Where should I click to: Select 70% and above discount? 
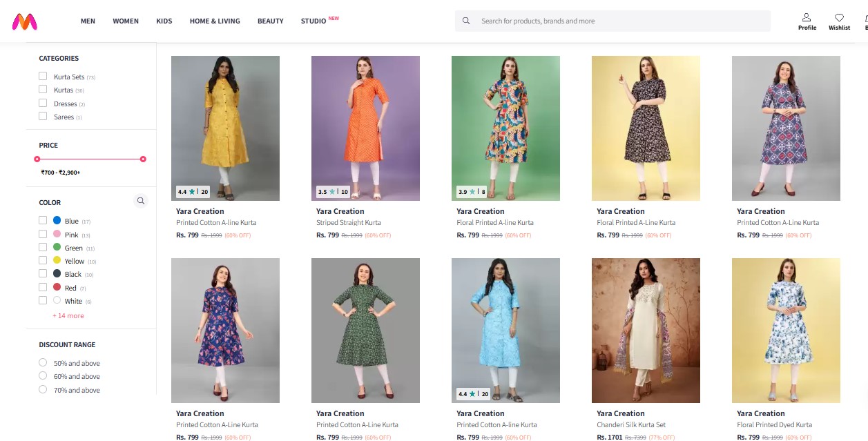[x=43, y=390]
